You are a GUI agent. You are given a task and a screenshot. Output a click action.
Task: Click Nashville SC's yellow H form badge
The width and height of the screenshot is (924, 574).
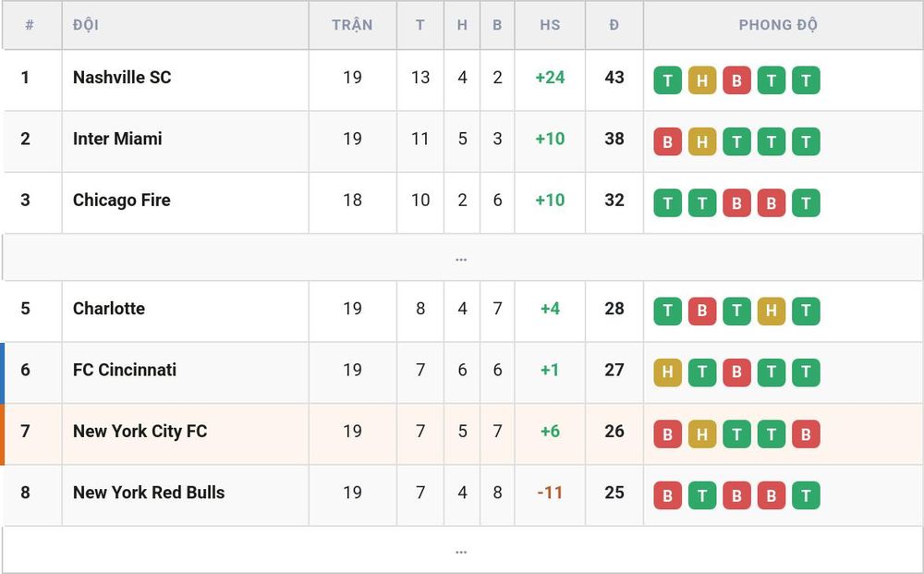(702, 80)
